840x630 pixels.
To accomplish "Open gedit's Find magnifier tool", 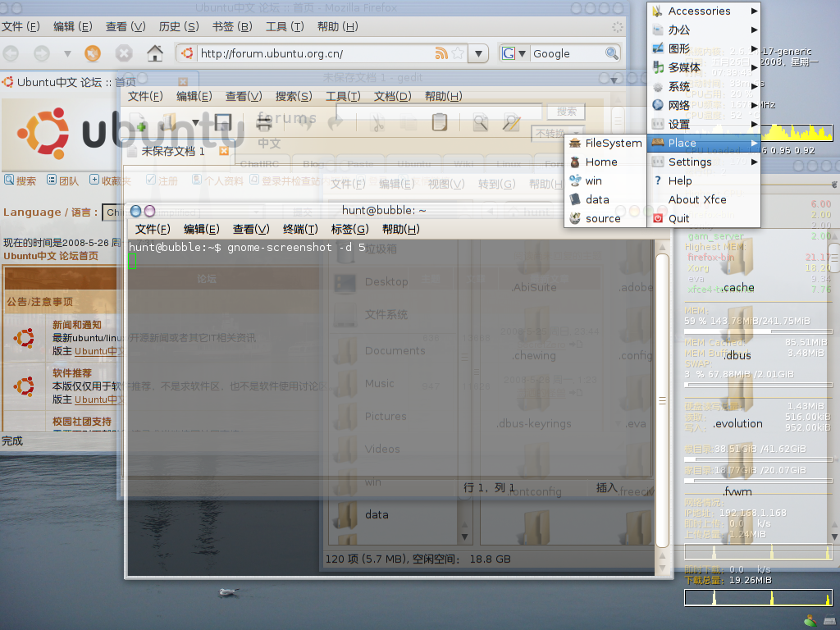I will click(480, 123).
